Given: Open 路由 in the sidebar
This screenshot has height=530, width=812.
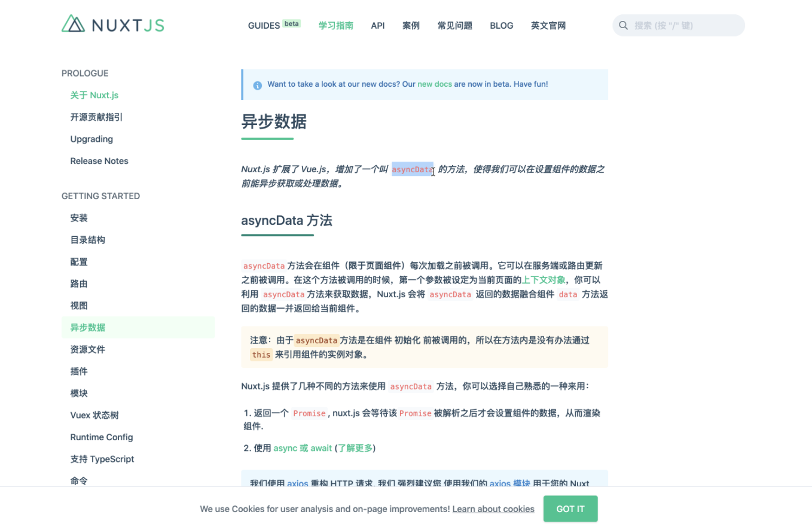Looking at the screenshot, I should [79, 284].
